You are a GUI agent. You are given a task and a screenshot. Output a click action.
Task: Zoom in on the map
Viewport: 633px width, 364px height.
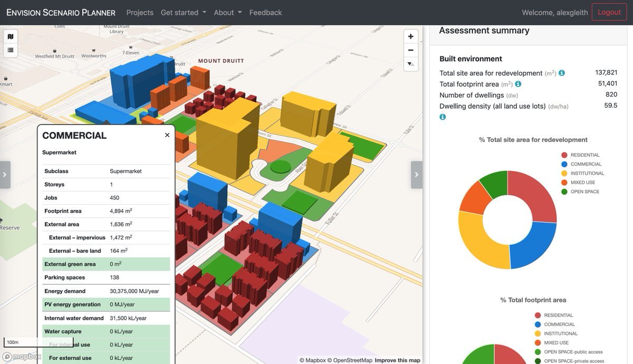coord(411,36)
